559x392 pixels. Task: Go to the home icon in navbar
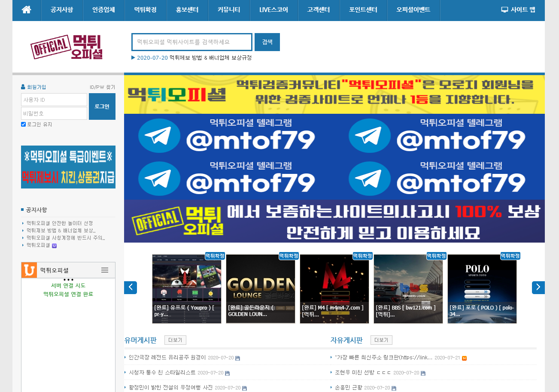(27, 9)
